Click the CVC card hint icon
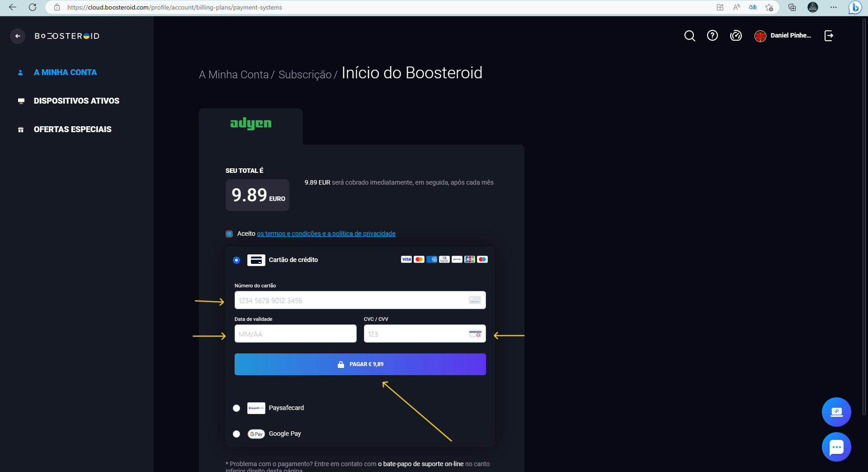This screenshot has width=868, height=472. (x=475, y=334)
